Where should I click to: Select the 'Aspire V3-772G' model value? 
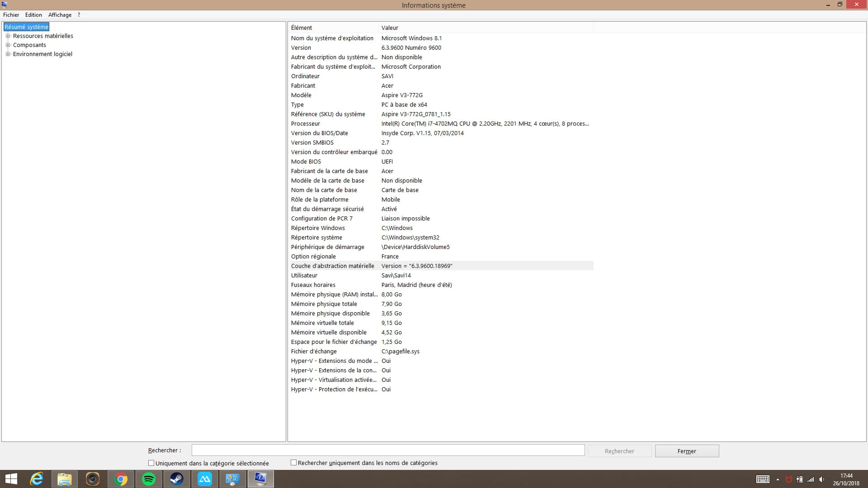click(x=402, y=95)
